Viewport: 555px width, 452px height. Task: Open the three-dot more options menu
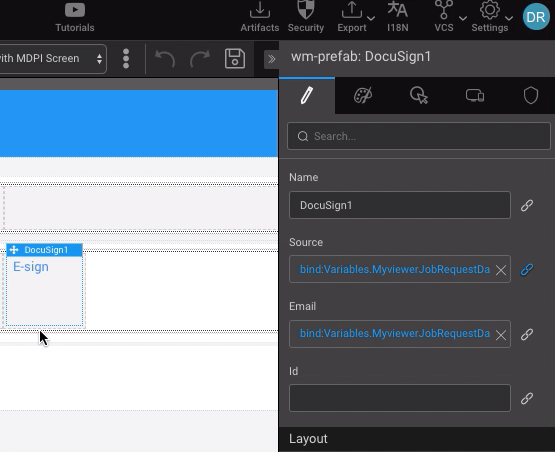tap(126, 58)
